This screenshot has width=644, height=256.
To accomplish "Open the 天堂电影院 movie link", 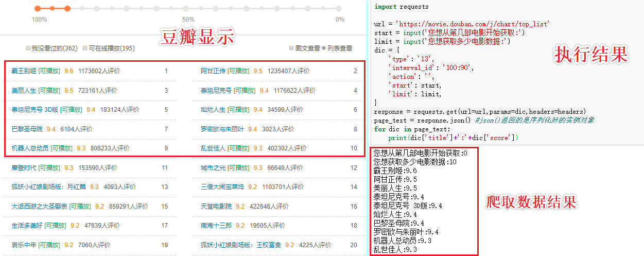I will pos(217,207).
